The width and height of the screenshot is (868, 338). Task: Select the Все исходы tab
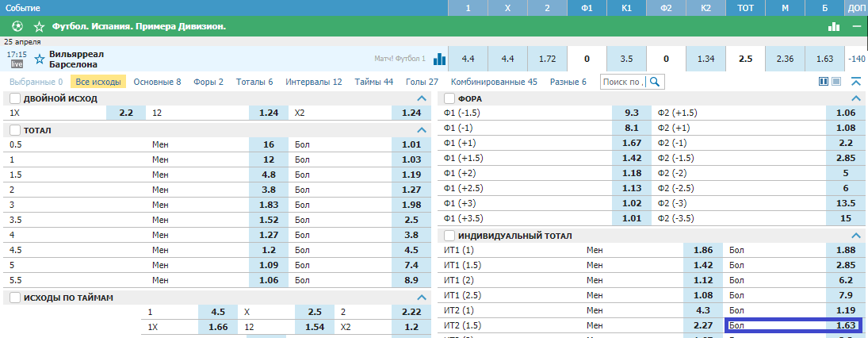(x=98, y=82)
